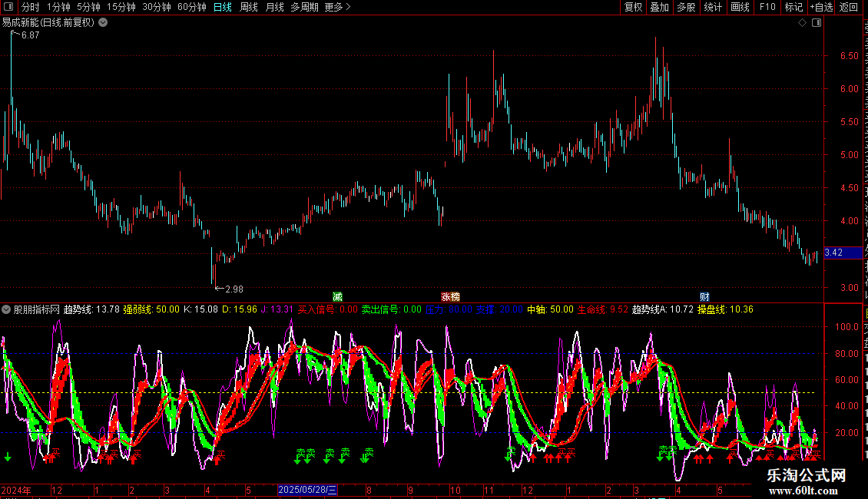The image size is (868, 499).
Task: Click the 股朋指标网 indicator name
Action: pyautogui.click(x=37, y=310)
